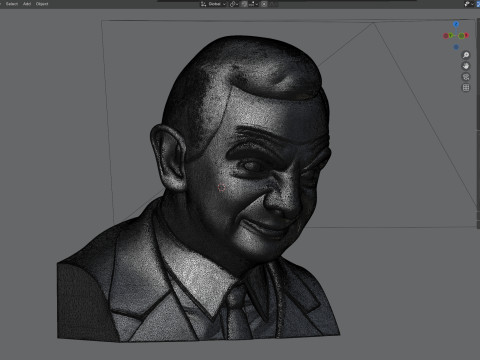Toggle the snapping magnet
480x360 pixels.
click(244, 4)
